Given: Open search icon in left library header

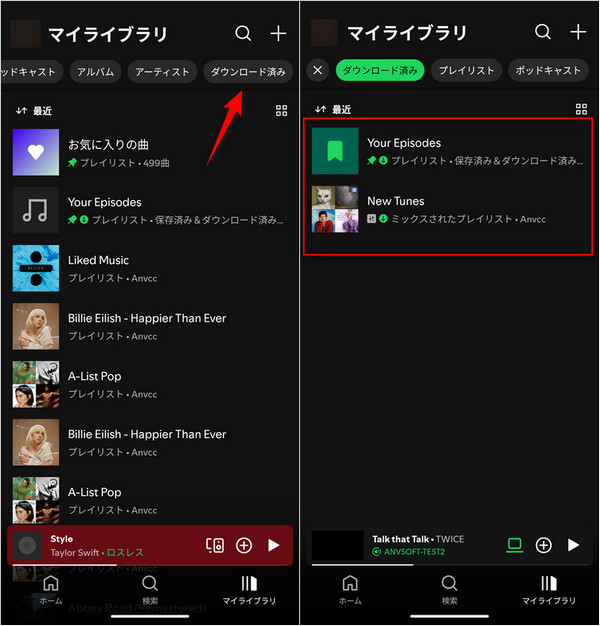Looking at the screenshot, I should (x=243, y=34).
